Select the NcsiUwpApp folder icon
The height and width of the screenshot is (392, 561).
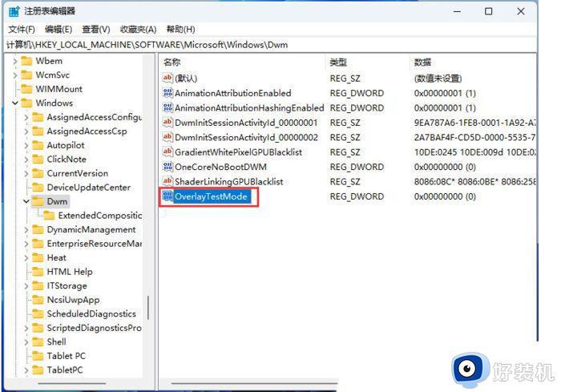click(x=38, y=300)
